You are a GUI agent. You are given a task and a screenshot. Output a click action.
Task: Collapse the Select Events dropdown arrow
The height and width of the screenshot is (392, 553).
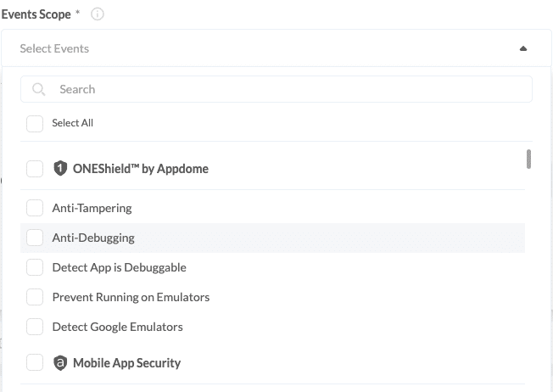tap(523, 49)
